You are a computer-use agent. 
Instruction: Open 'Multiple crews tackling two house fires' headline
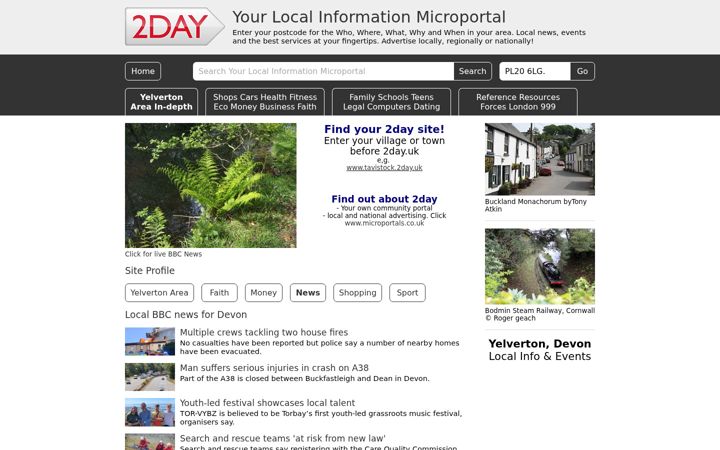coord(264,332)
